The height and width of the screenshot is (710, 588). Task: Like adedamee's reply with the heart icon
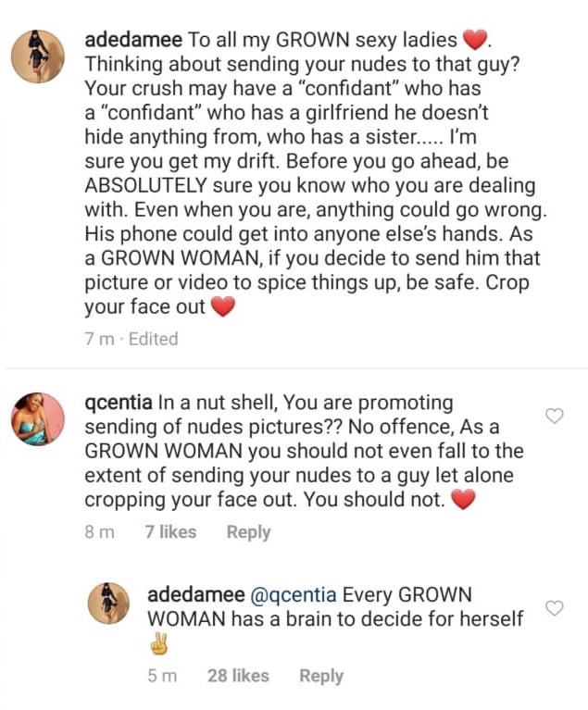tap(555, 608)
